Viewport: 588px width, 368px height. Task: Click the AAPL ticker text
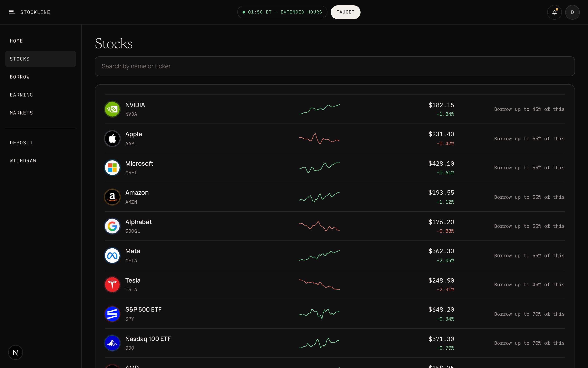point(131,144)
